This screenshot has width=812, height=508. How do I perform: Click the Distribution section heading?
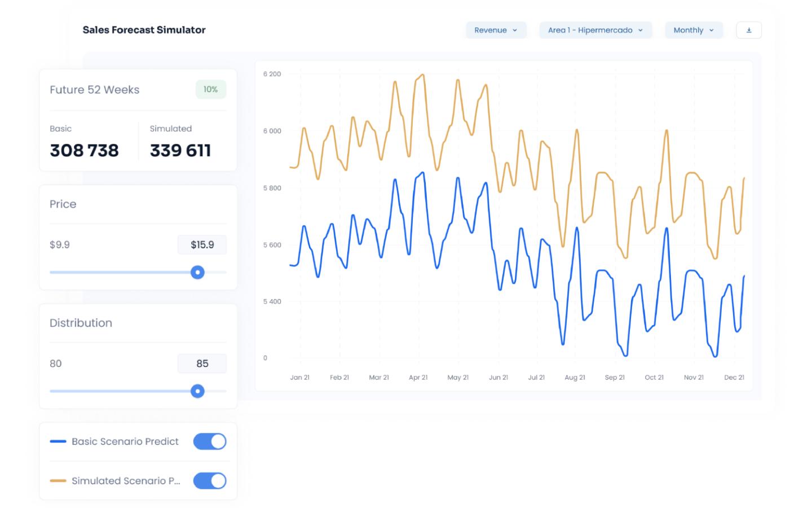click(x=81, y=323)
